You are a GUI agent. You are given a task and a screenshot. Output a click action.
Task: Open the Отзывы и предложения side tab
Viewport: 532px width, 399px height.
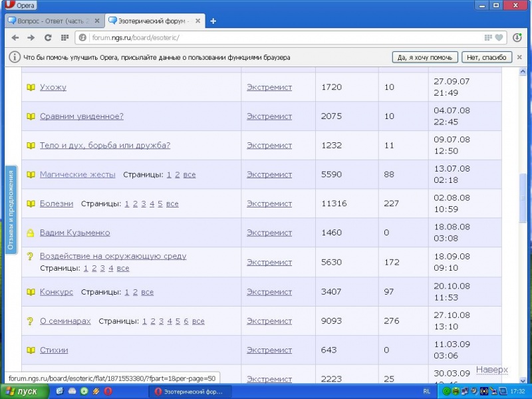point(11,209)
